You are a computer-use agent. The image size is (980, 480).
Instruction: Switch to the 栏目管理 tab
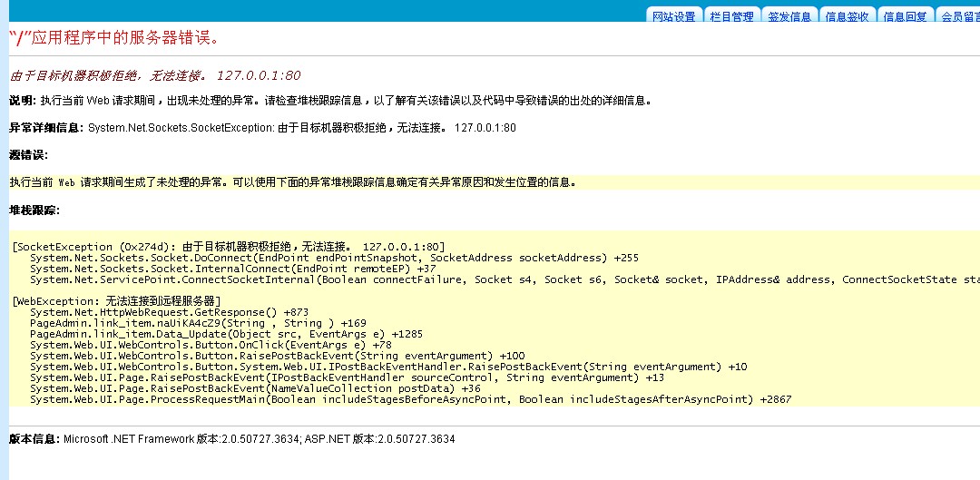pos(731,15)
